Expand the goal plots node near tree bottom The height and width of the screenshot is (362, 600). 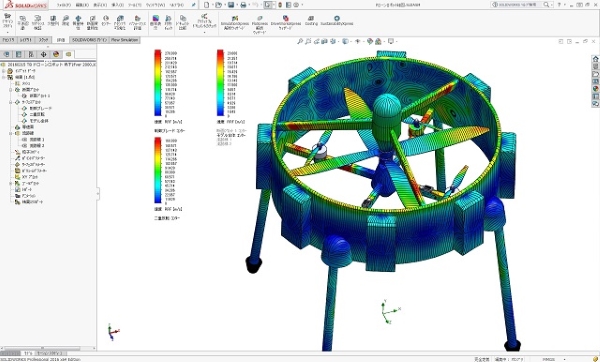tap(11, 183)
